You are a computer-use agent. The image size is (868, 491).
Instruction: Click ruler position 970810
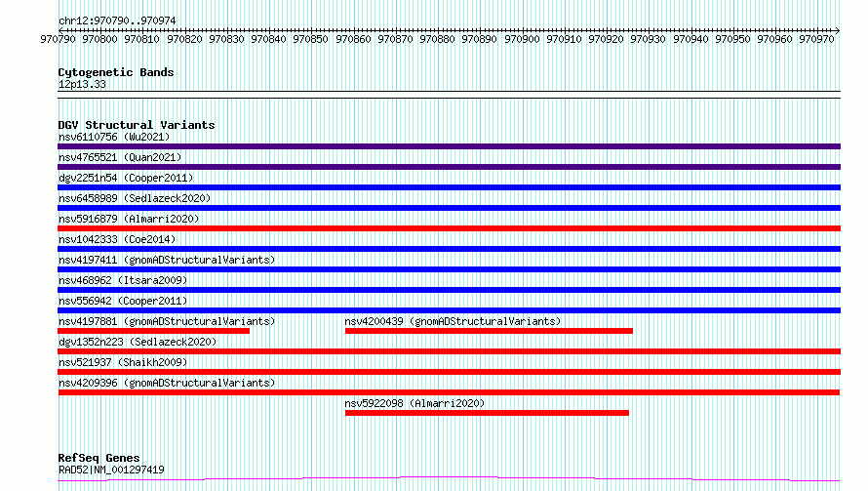(x=142, y=39)
